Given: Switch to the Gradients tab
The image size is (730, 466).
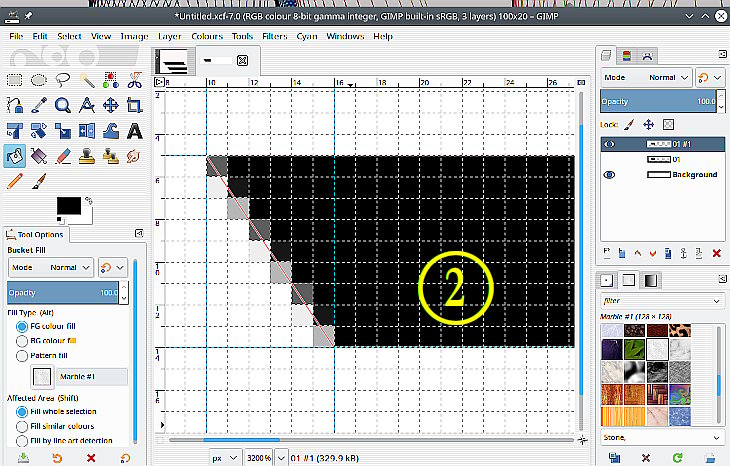Looking at the screenshot, I should [650, 280].
